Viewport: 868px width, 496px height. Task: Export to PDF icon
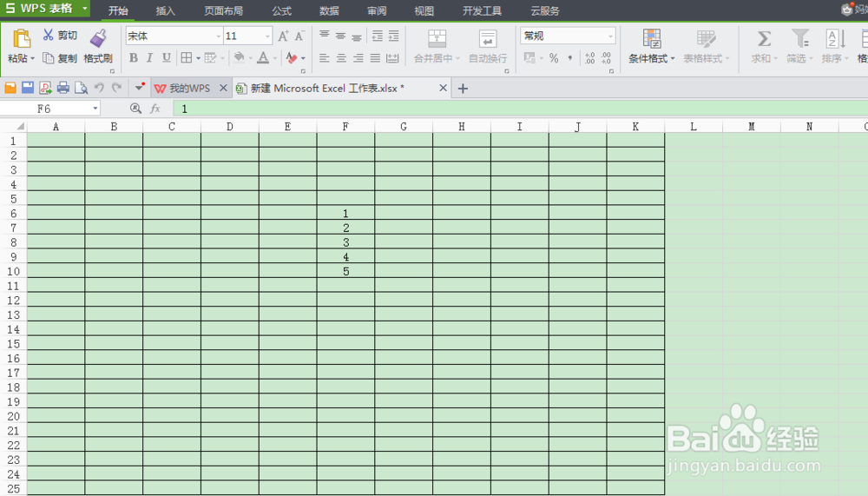45,88
